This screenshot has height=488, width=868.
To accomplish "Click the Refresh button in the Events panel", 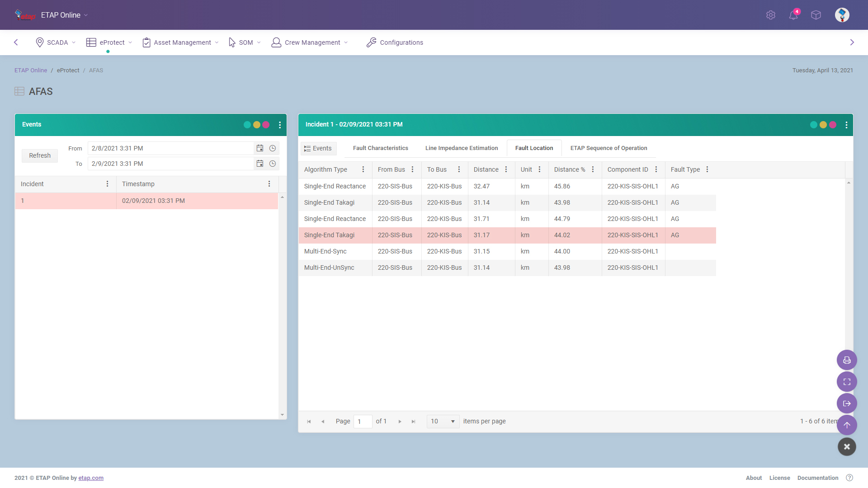I will tap(39, 155).
